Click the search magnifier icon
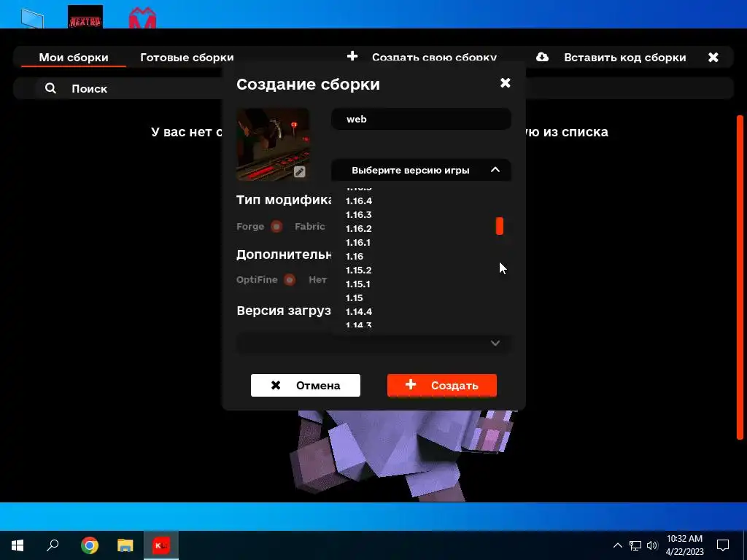The image size is (747, 560). (50, 88)
